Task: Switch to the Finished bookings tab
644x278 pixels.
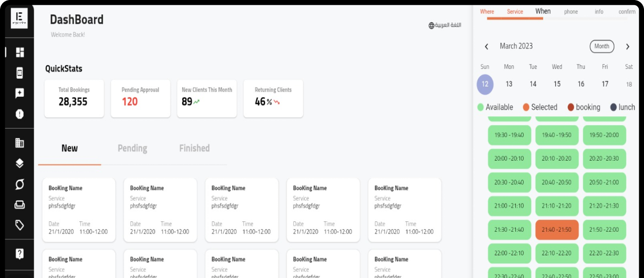Action: tap(194, 148)
